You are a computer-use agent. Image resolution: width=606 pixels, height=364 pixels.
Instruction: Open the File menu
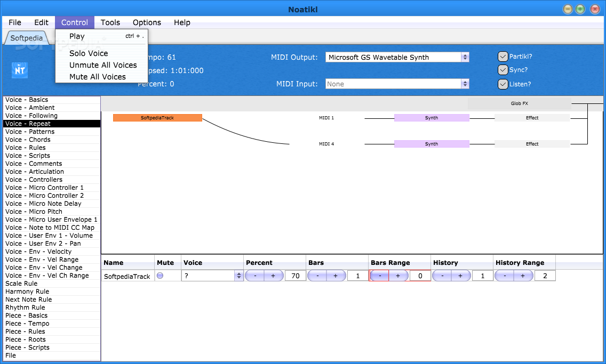[x=15, y=22]
